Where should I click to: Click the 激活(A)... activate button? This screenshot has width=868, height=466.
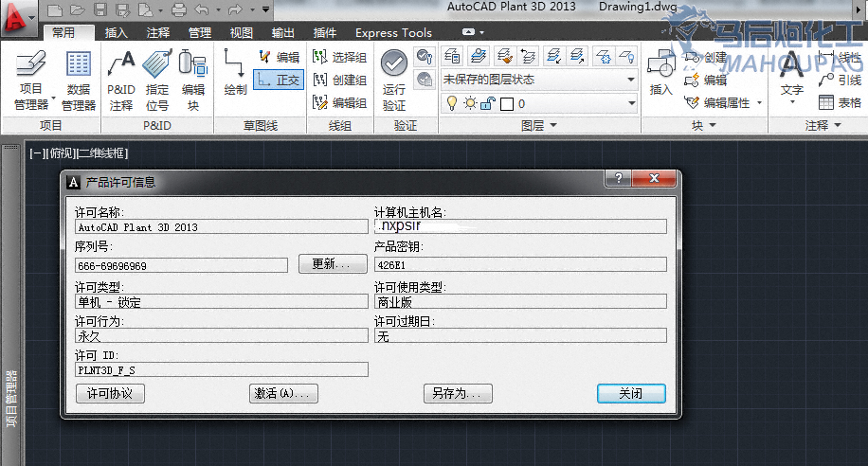(283, 393)
